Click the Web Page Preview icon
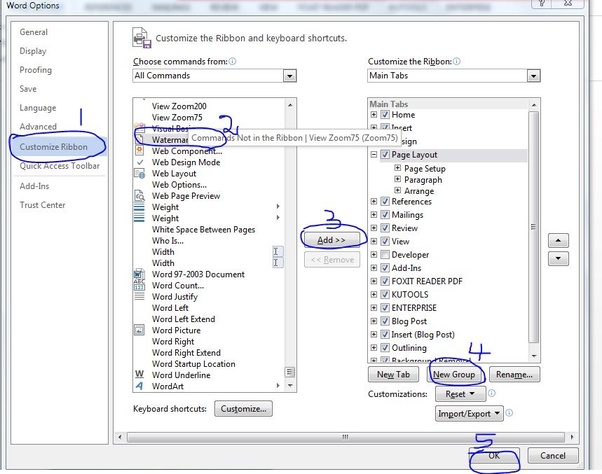This screenshot has height=474, width=602. pyautogui.click(x=139, y=196)
